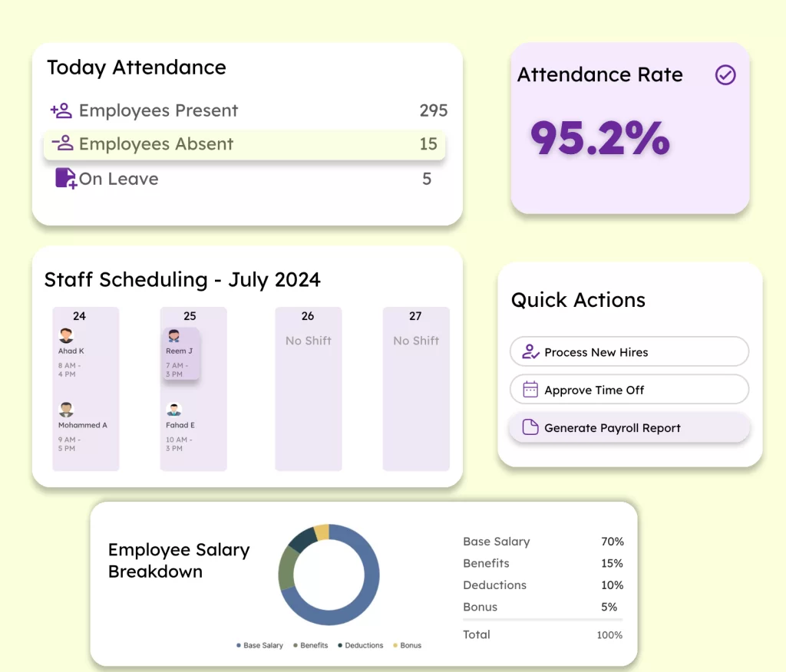786x672 pixels.
Task: Click the yellow Bonus donut segment
Action: 322,532
